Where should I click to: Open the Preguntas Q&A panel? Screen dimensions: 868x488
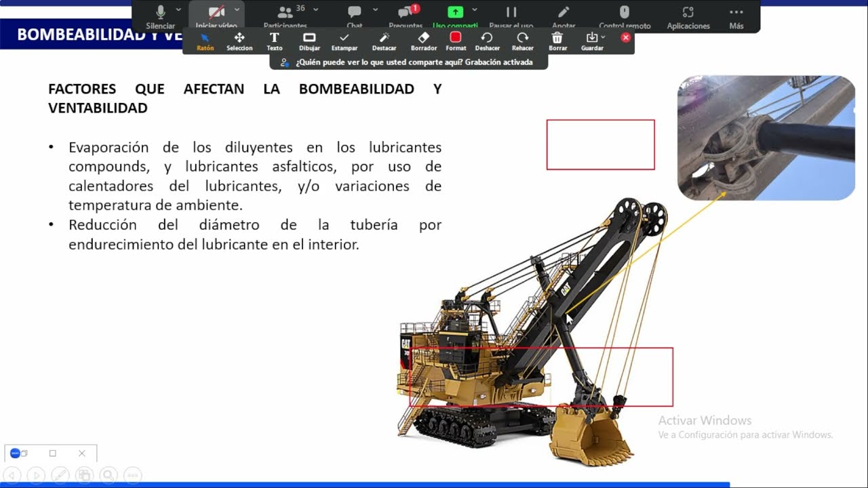click(406, 16)
